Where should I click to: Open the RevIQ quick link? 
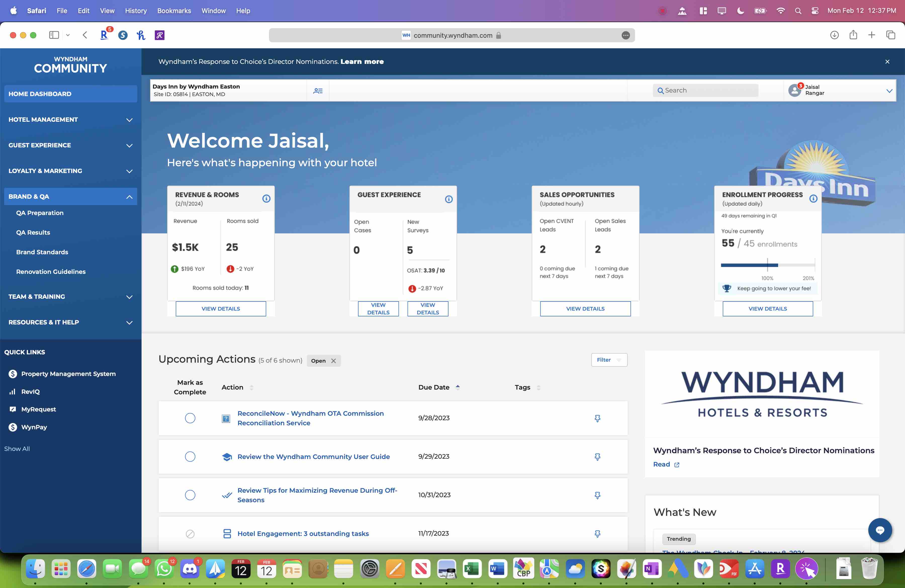point(30,391)
